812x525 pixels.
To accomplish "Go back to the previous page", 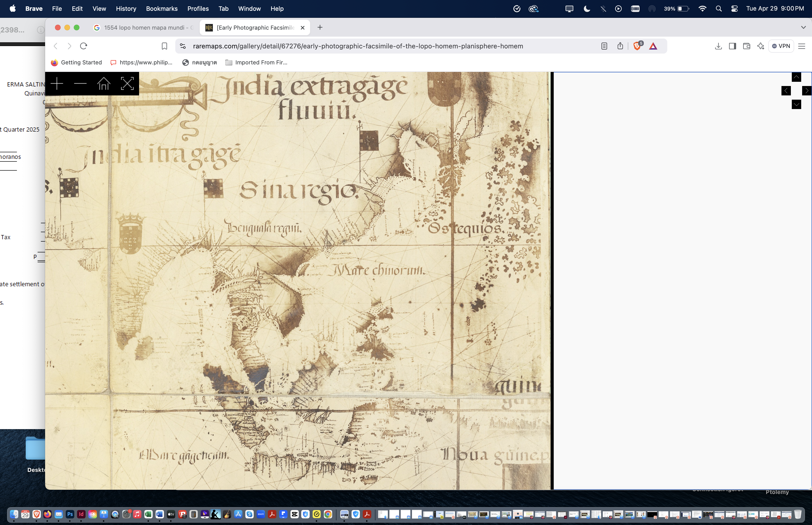I will (x=55, y=46).
